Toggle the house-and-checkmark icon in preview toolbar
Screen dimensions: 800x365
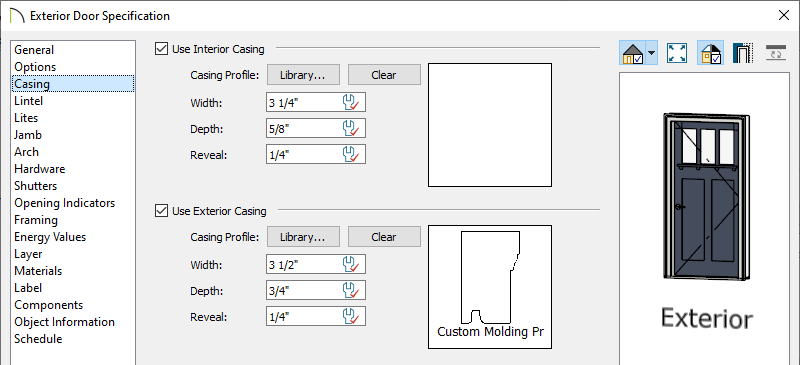(710, 53)
